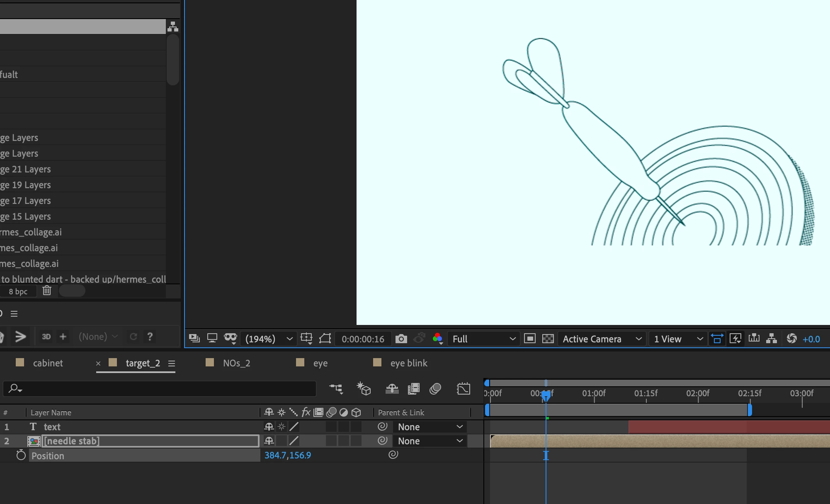The width and height of the screenshot is (830, 504).
Task: Click the current time 0:00:00:16 display
Action: point(363,339)
